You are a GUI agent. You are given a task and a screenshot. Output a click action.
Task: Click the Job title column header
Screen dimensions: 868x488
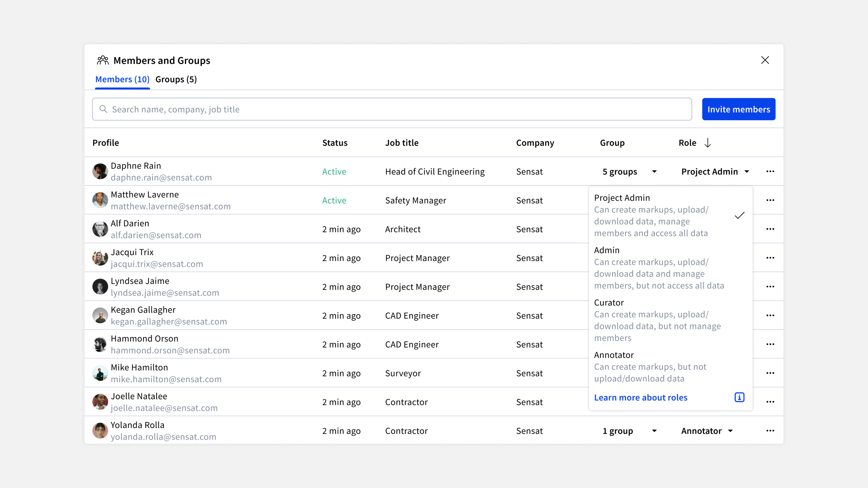pos(402,143)
